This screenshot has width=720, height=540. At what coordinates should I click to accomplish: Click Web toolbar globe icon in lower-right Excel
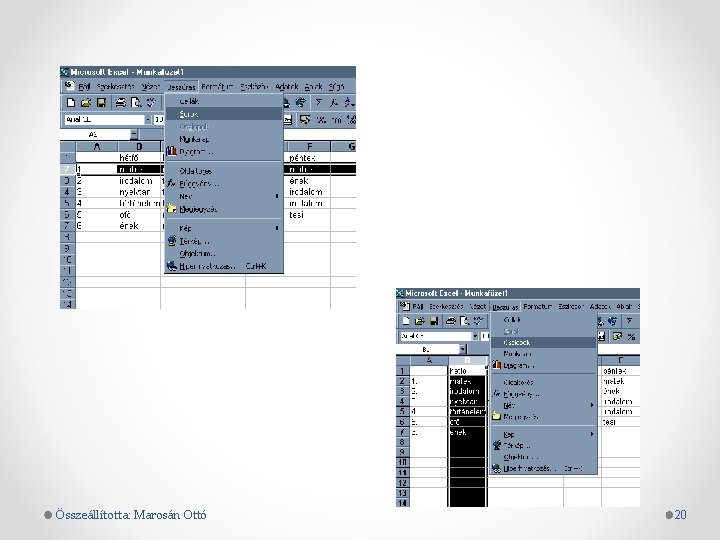pyautogui.click(x=612, y=321)
